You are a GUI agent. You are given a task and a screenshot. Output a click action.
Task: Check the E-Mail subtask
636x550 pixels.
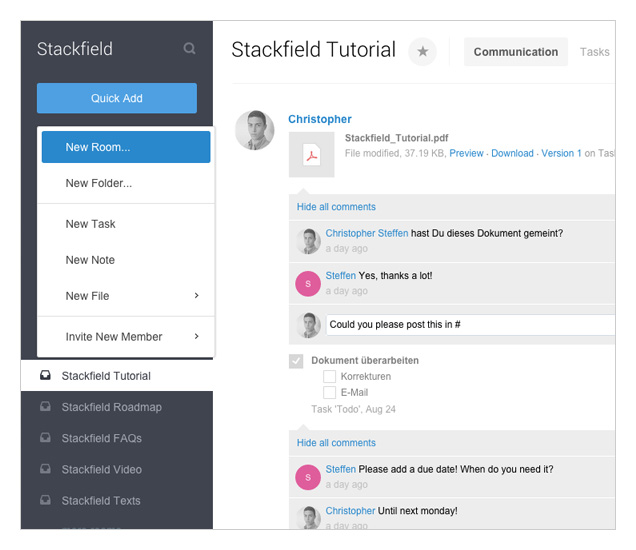329,392
